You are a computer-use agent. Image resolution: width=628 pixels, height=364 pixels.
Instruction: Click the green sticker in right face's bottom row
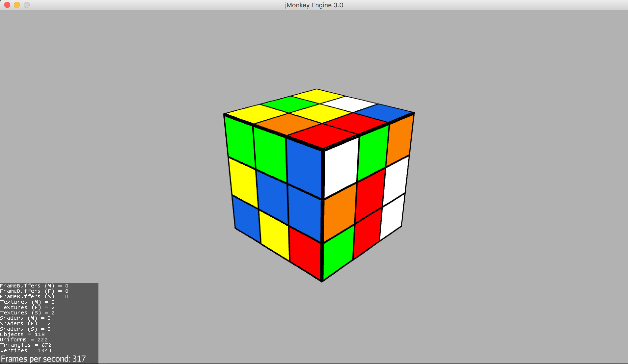pos(338,252)
